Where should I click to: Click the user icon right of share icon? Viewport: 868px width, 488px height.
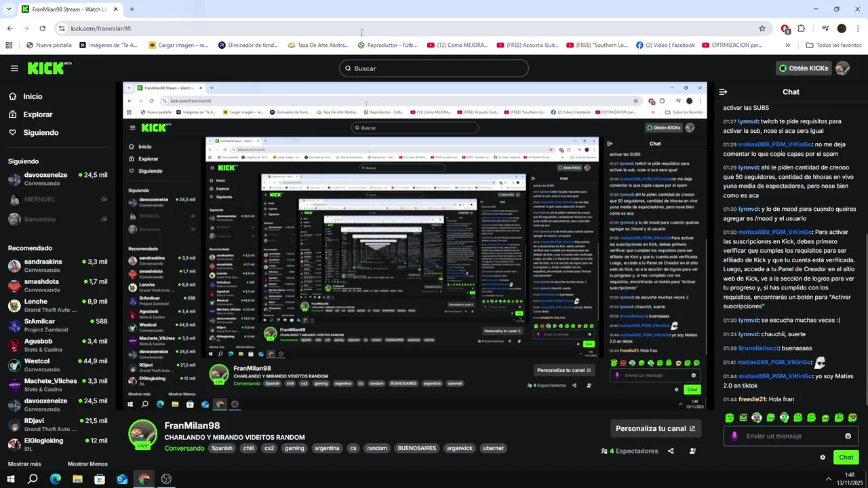click(692, 451)
